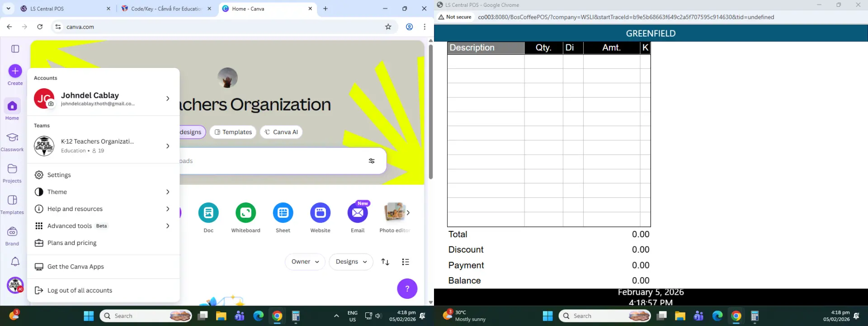This screenshot has width=868, height=326.
Task: Change the JC profile photo camera icon
Action: coord(51,104)
